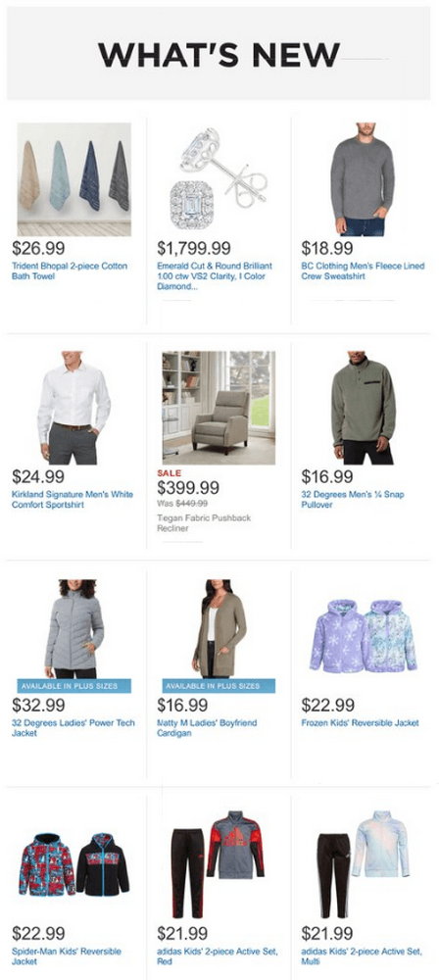Click the diamond earrings product photo

click(x=219, y=179)
